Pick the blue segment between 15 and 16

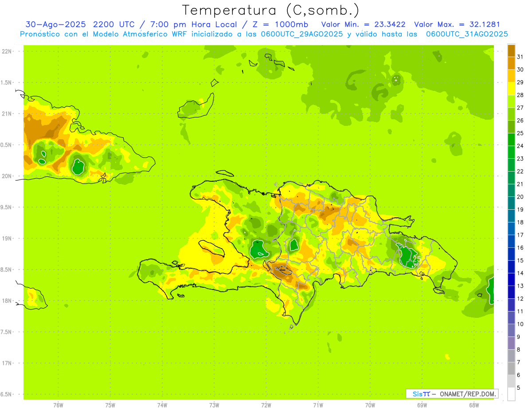pyautogui.click(x=511, y=254)
